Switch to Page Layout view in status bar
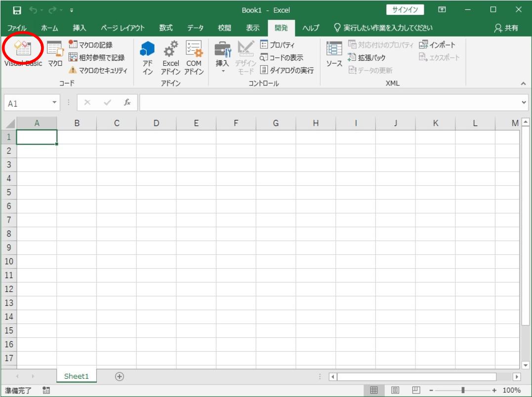This screenshot has width=532, height=397. (394, 390)
